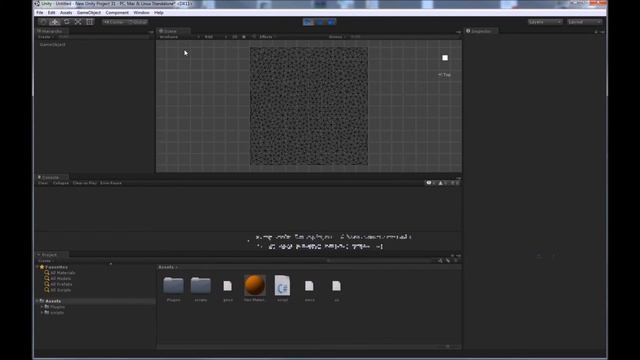This screenshot has width=640, height=360.
Task: Select the C# script asset
Action: [x=282, y=285]
